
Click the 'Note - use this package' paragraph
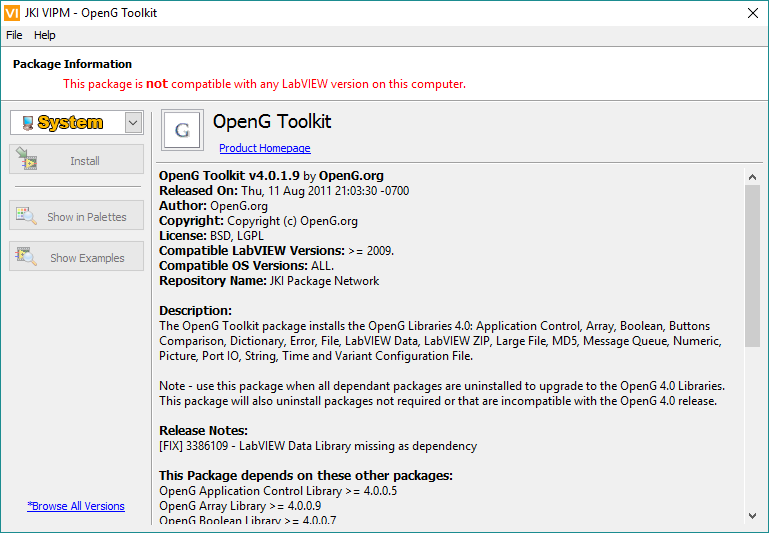pyautogui.click(x=442, y=393)
